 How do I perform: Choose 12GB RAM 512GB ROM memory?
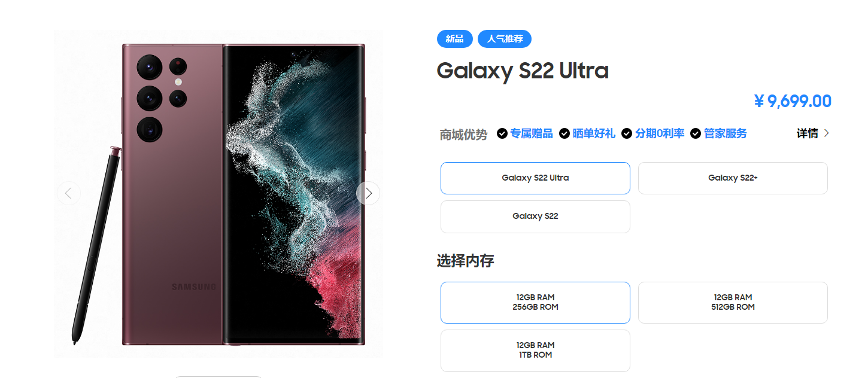click(x=733, y=303)
